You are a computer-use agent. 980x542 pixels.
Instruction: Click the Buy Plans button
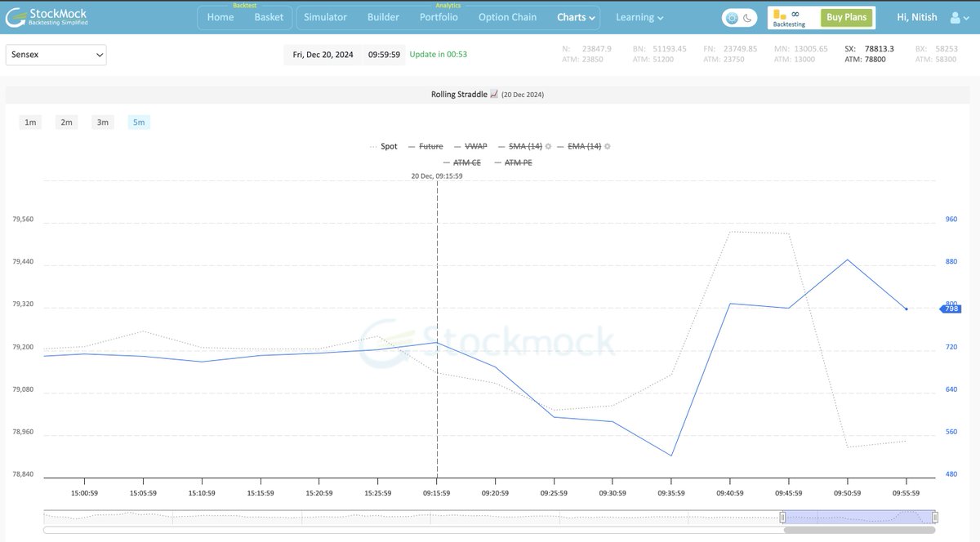847,17
